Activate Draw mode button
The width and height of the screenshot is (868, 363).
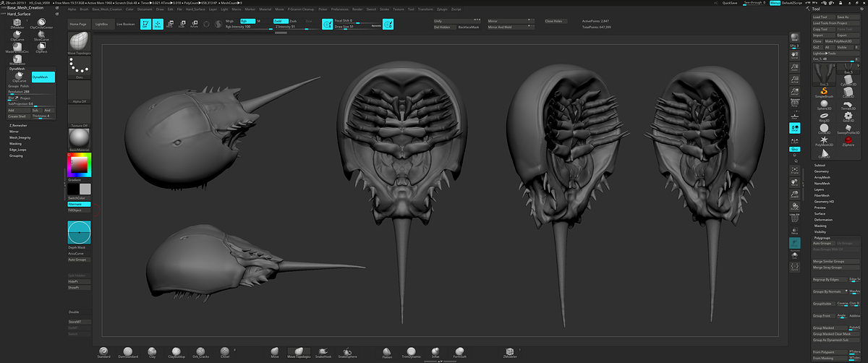pos(158,24)
